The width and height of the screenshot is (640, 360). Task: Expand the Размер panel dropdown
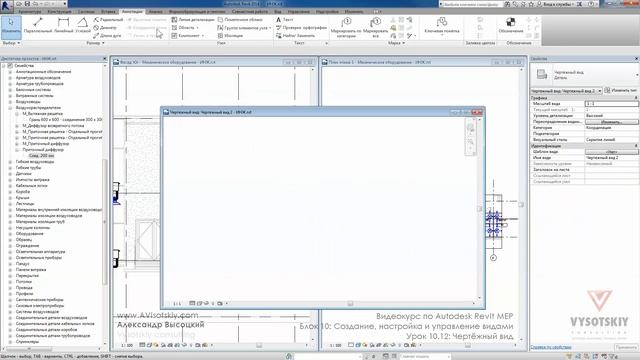tap(96, 43)
